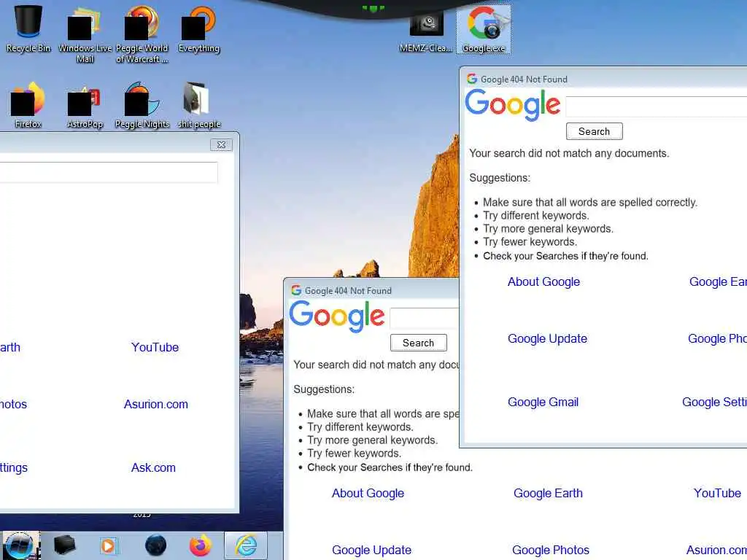Open the media player taskbar icon
The height and width of the screenshot is (560, 747).
coord(108,545)
